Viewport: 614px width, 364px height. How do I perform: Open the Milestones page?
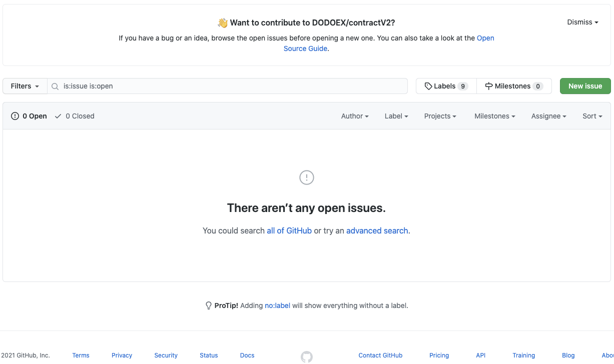pyautogui.click(x=514, y=86)
